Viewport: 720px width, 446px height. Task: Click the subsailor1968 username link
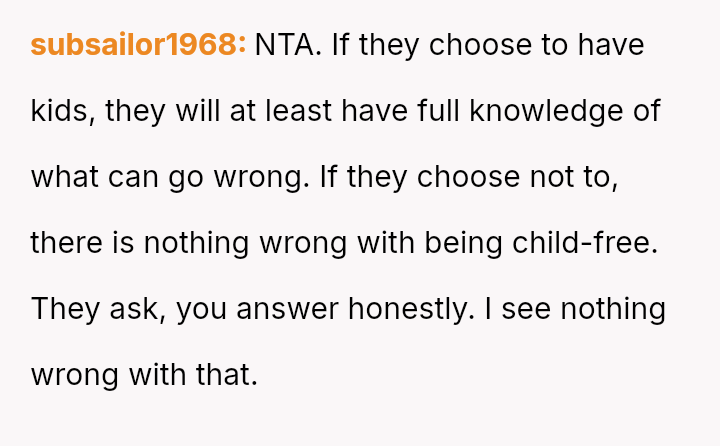pyautogui.click(x=138, y=45)
